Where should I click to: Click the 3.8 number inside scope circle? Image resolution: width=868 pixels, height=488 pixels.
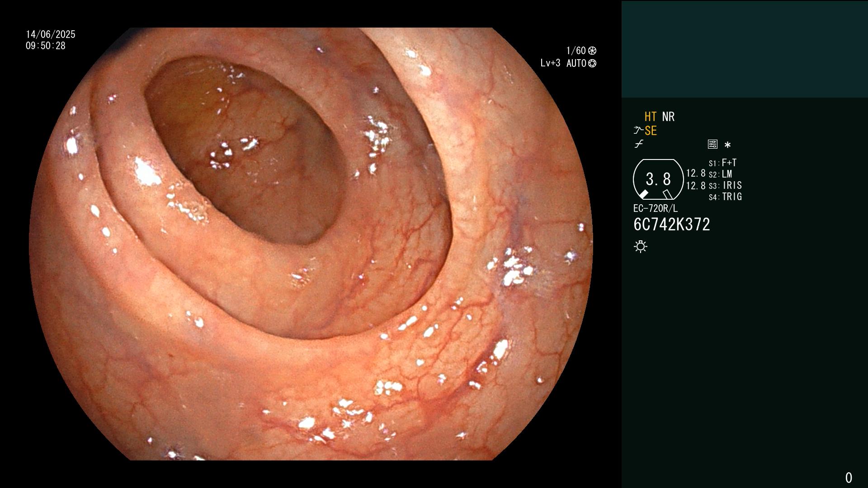tap(658, 179)
